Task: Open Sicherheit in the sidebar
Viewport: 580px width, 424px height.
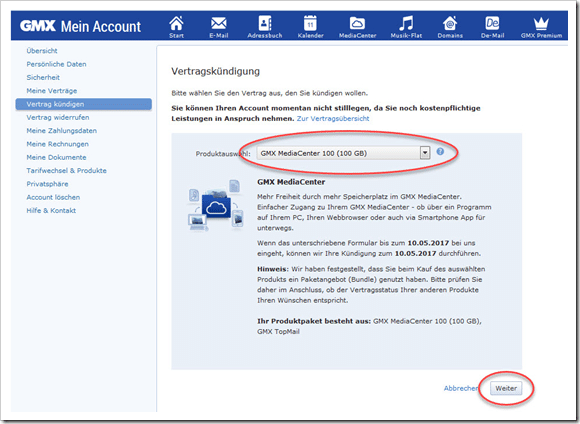Action: [x=43, y=77]
